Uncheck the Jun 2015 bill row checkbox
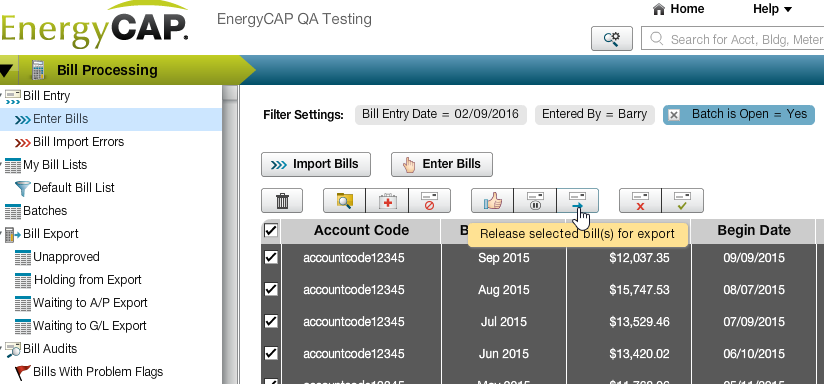Viewport: 824px width, 384px height. (271, 353)
